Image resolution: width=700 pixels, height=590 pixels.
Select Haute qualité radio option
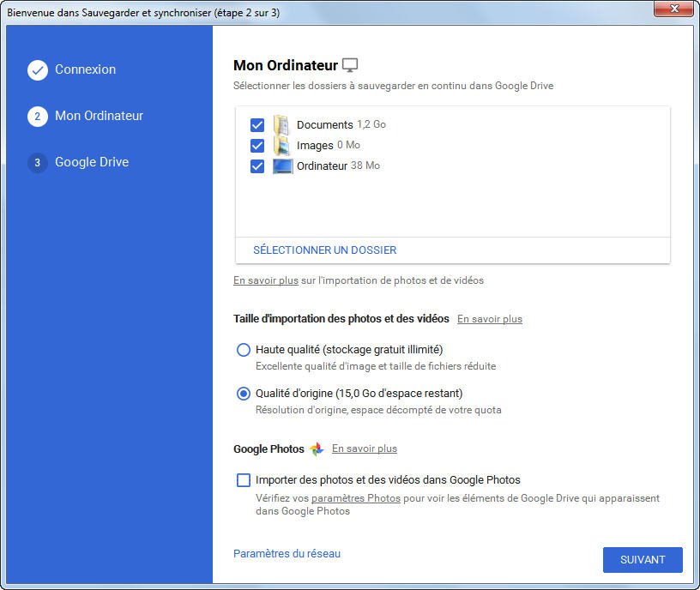(244, 349)
